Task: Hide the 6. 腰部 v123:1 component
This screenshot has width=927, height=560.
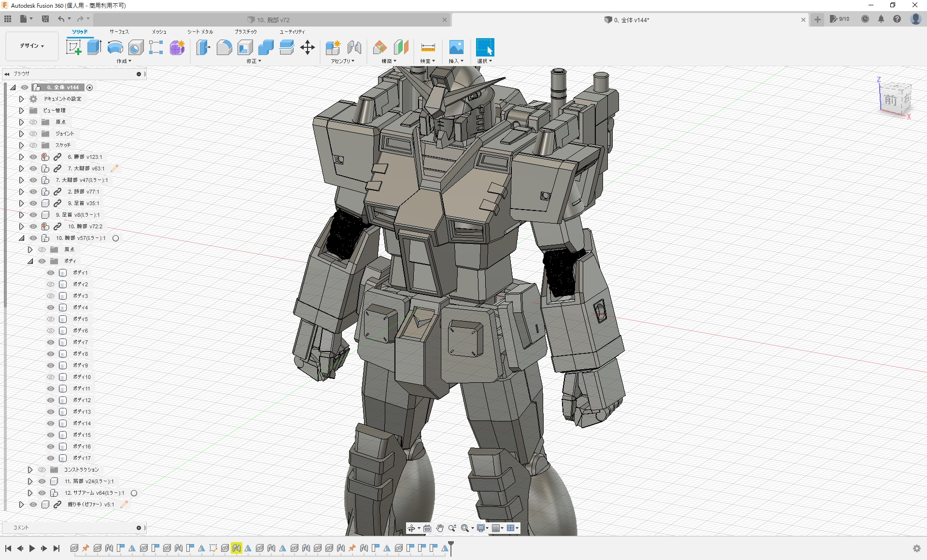Action: 33,157
